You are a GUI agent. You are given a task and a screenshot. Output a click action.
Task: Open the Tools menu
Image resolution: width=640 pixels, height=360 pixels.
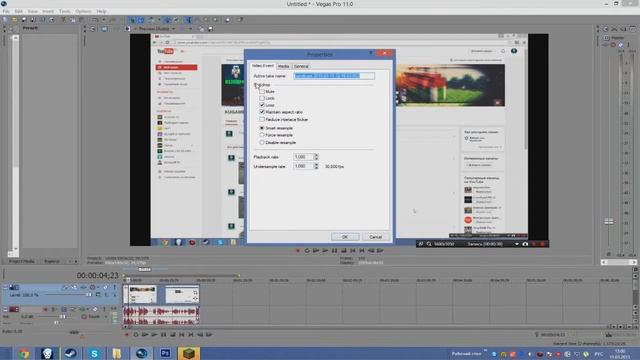tap(64, 11)
